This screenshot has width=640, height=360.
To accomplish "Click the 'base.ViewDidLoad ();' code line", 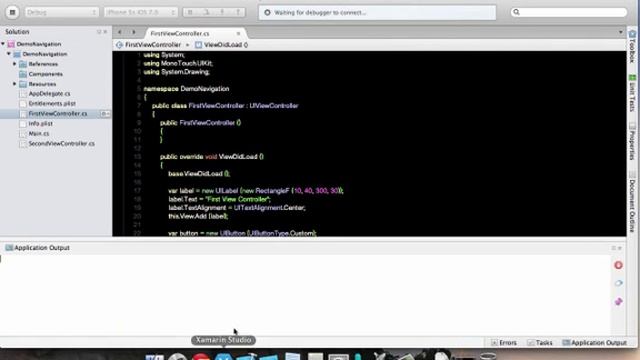I will click(x=199, y=173).
